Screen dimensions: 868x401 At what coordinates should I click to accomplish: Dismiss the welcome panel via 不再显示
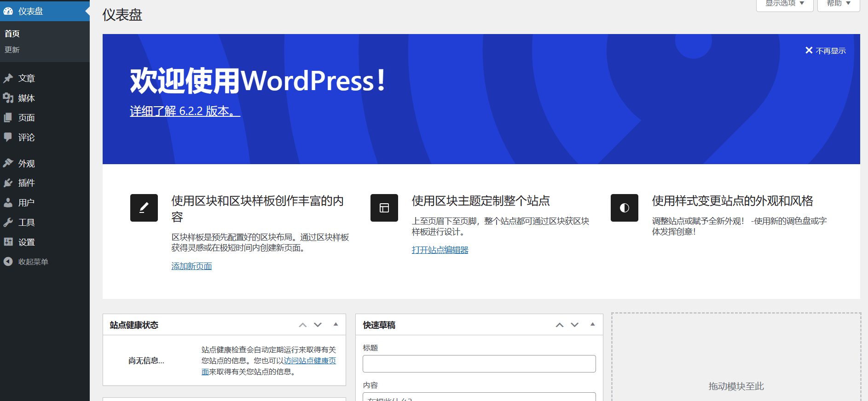pyautogui.click(x=826, y=51)
